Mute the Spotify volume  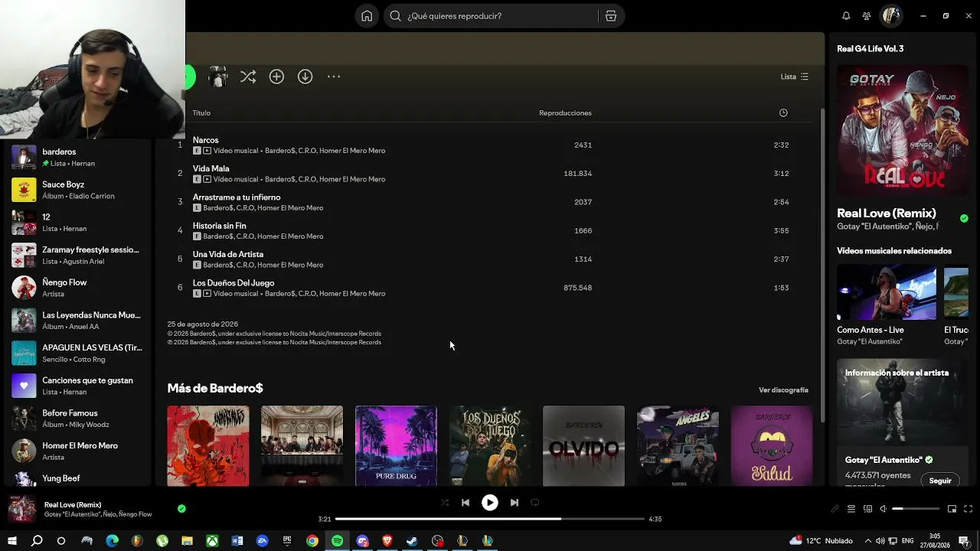click(883, 509)
